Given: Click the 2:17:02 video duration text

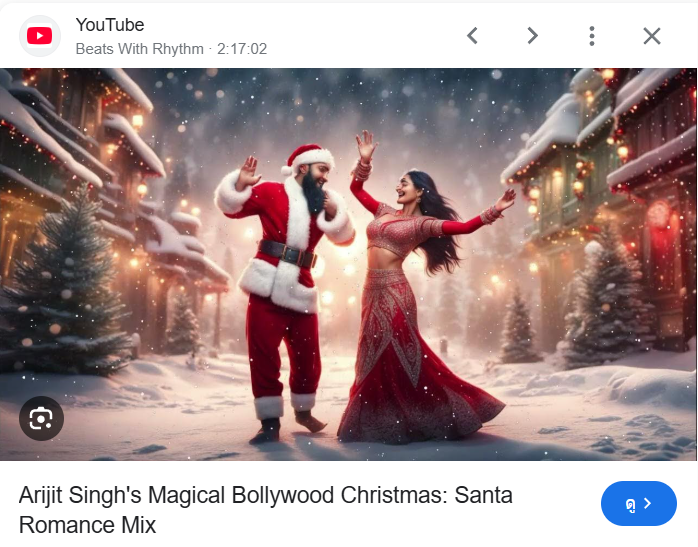Looking at the screenshot, I should point(242,49).
